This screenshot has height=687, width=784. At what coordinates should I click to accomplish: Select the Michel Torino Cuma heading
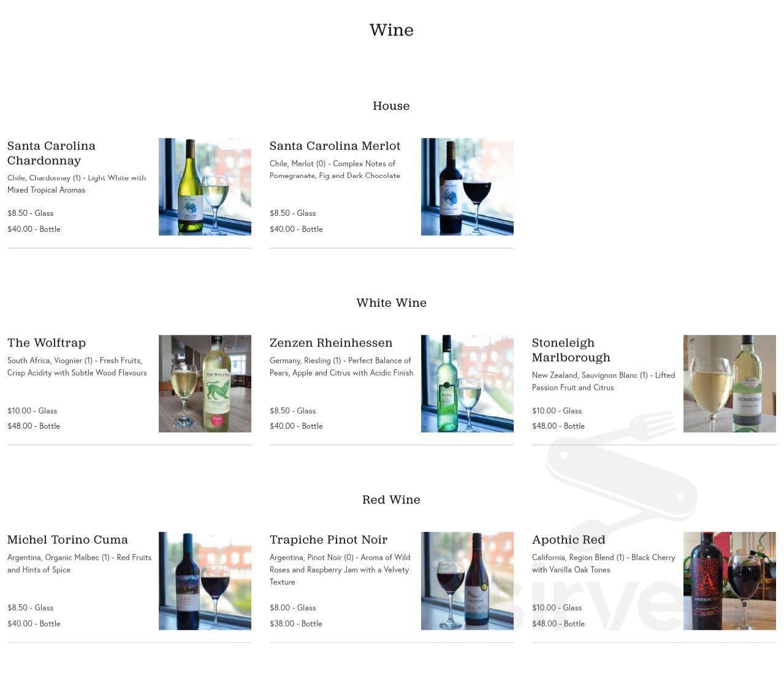click(x=67, y=540)
